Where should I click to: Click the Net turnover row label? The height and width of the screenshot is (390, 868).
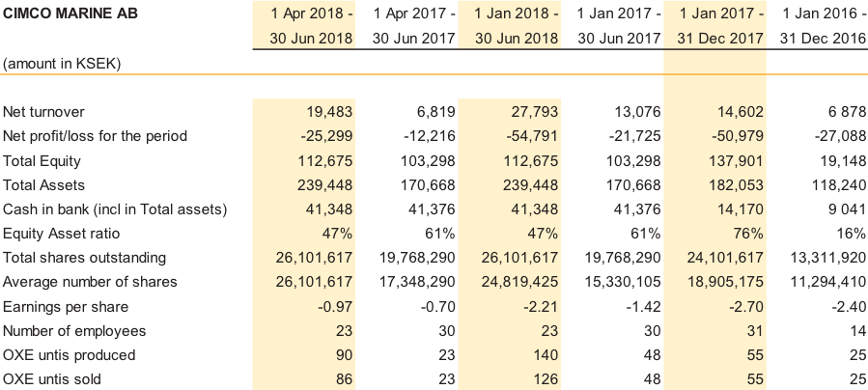tap(44, 112)
